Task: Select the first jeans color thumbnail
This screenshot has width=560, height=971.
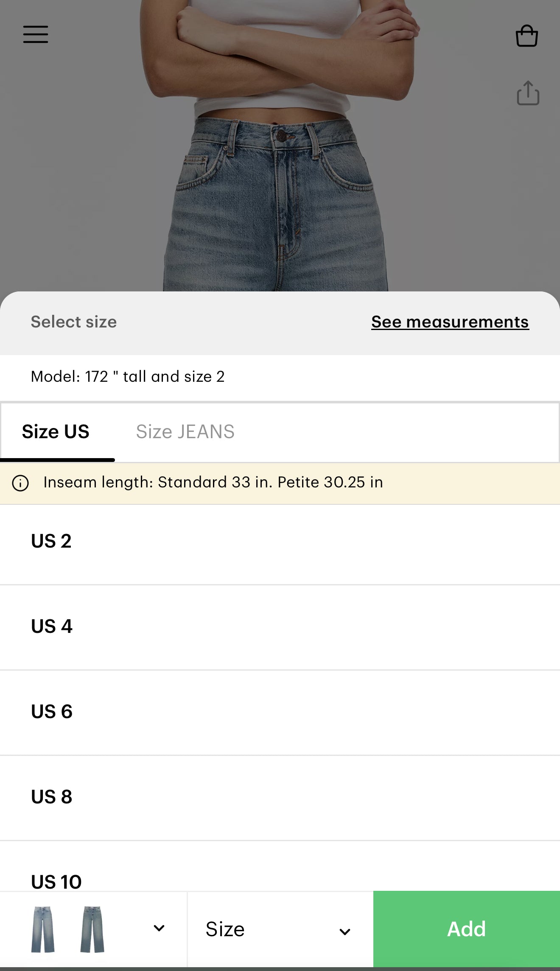Action: point(43,929)
